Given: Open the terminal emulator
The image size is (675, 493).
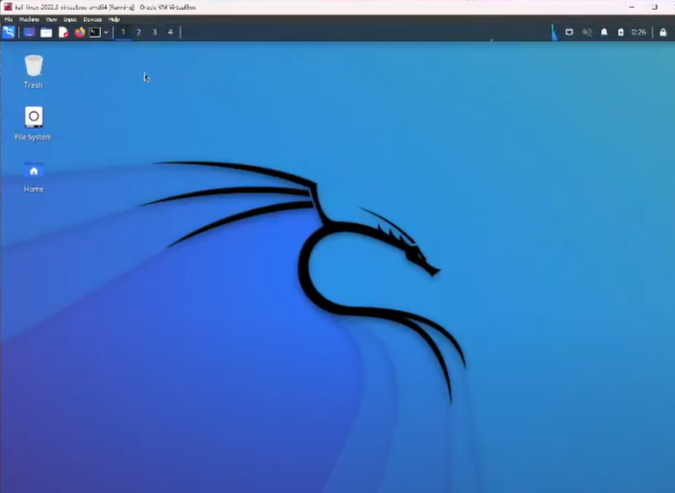Looking at the screenshot, I should click(x=95, y=32).
